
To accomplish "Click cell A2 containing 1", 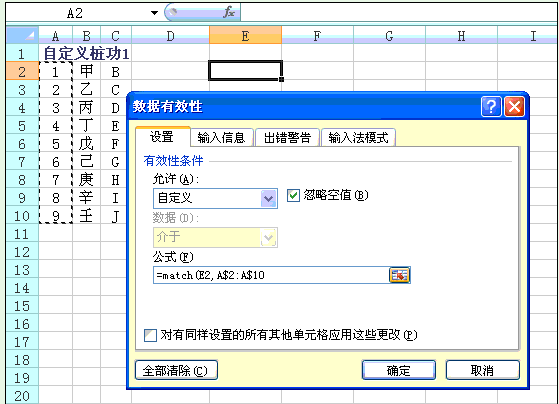I will tap(56, 71).
